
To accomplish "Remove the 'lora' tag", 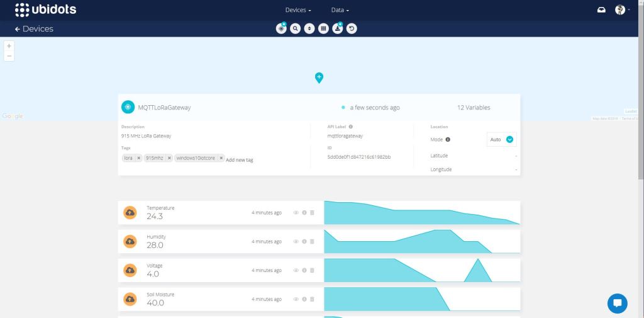I will coord(138,158).
